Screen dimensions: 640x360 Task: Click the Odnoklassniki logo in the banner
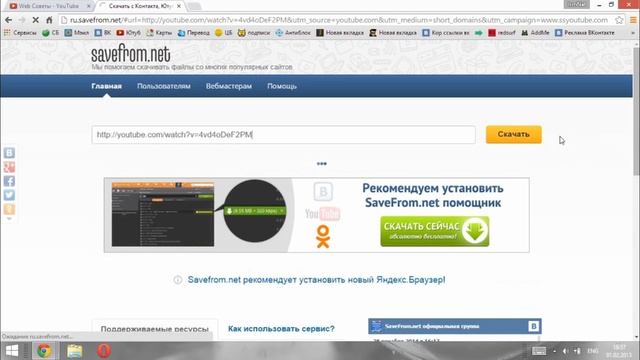coord(323,237)
